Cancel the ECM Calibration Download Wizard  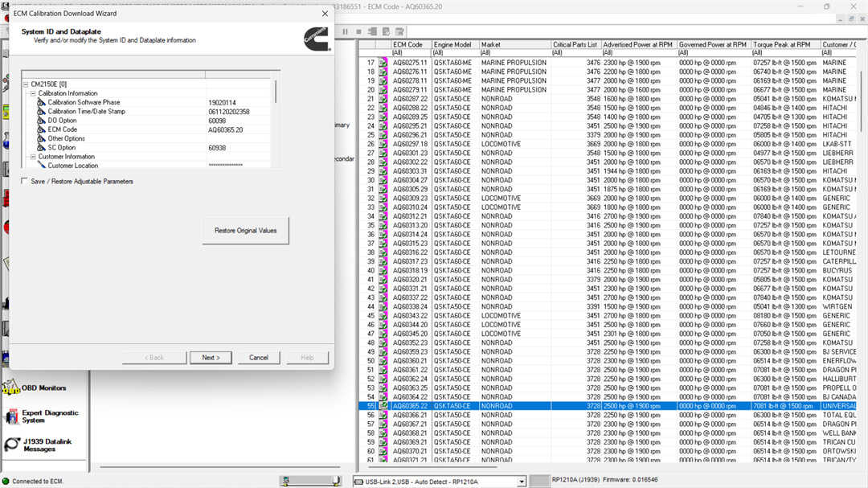pos(259,358)
